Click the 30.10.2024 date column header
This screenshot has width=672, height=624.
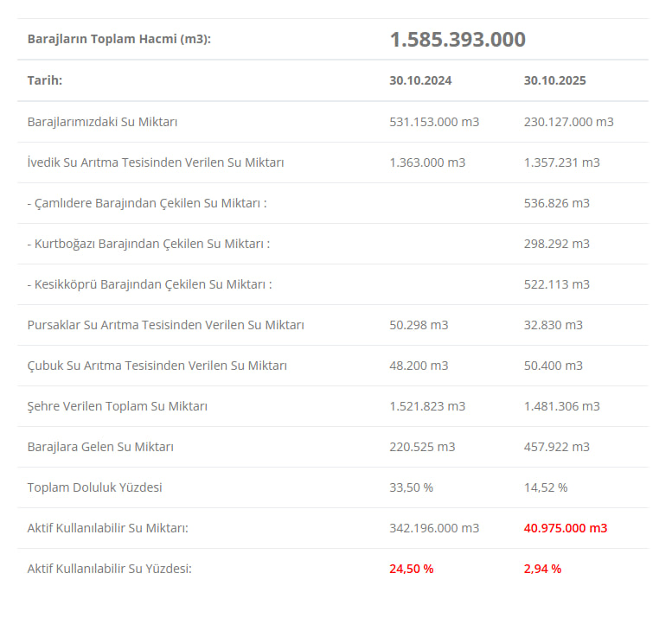[420, 81]
